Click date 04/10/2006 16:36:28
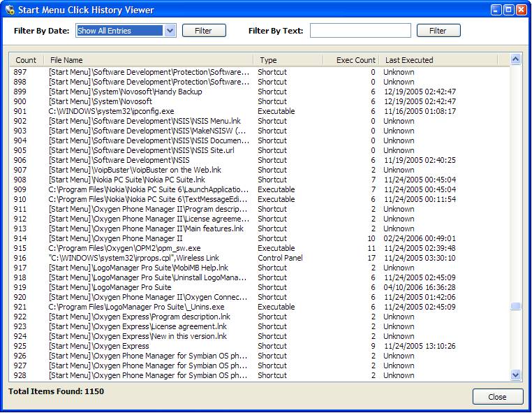 420,287
